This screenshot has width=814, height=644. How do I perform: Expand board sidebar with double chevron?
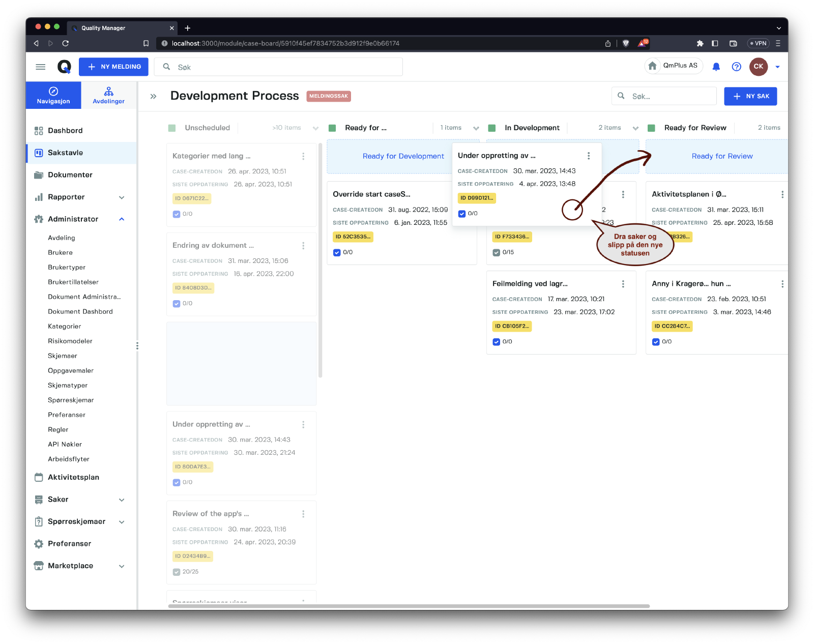[153, 96]
